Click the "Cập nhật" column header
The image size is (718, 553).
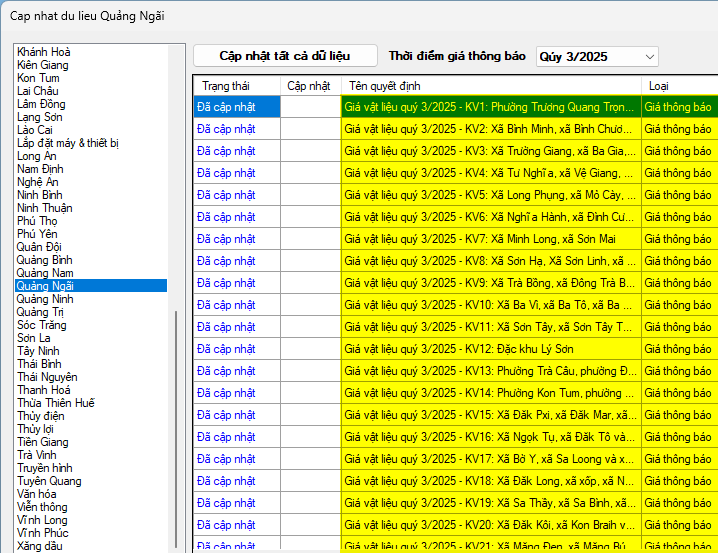pos(309,86)
